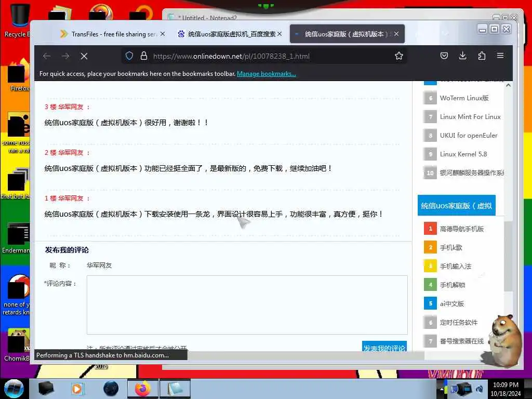Open the ChomikBox desktop icon
This screenshot has height=399, width=532.
pos(17,344)
